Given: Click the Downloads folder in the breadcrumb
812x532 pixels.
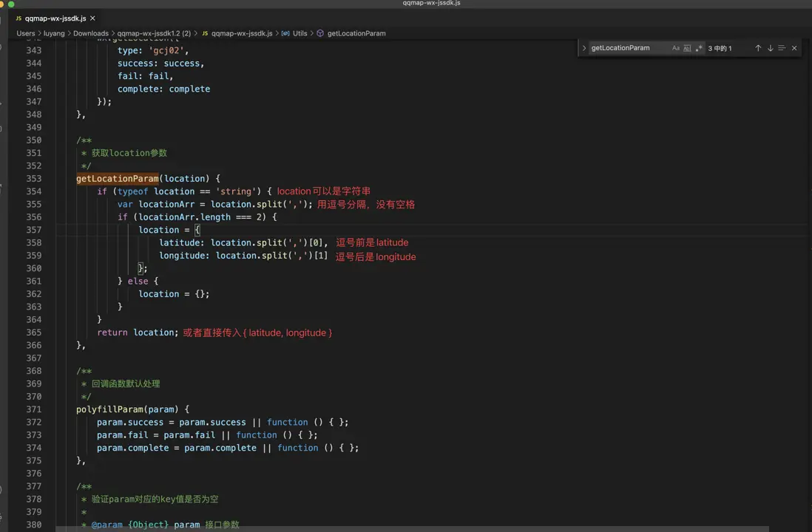Looking at the screenshot, I should click(90, 33).
